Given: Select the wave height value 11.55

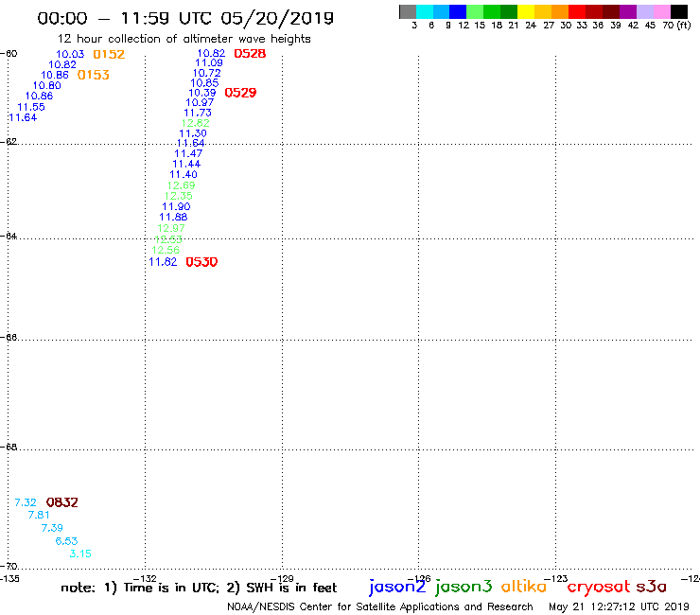Looking at the screenshot, I should coord(31,107).
